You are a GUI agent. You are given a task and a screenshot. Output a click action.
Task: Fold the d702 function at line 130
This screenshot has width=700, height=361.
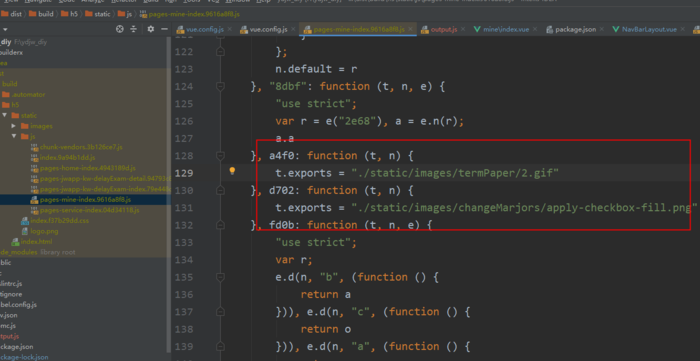click(220, 191)
